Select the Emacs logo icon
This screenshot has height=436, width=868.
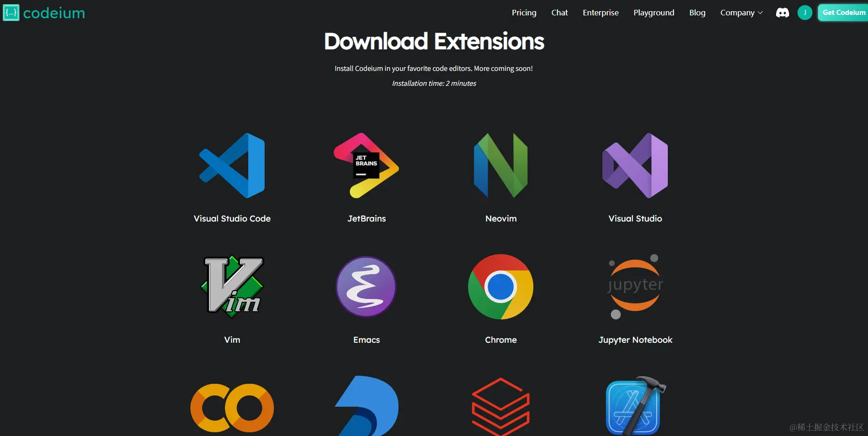(366, 287)
